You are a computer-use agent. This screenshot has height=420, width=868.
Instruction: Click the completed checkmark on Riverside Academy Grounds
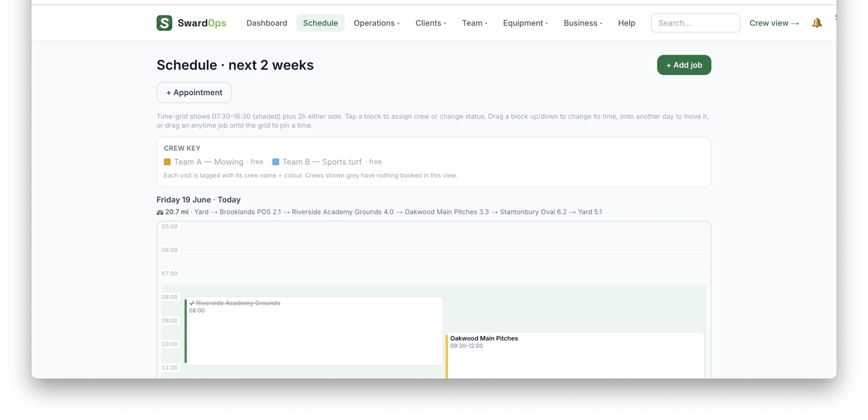pos(192,303)
